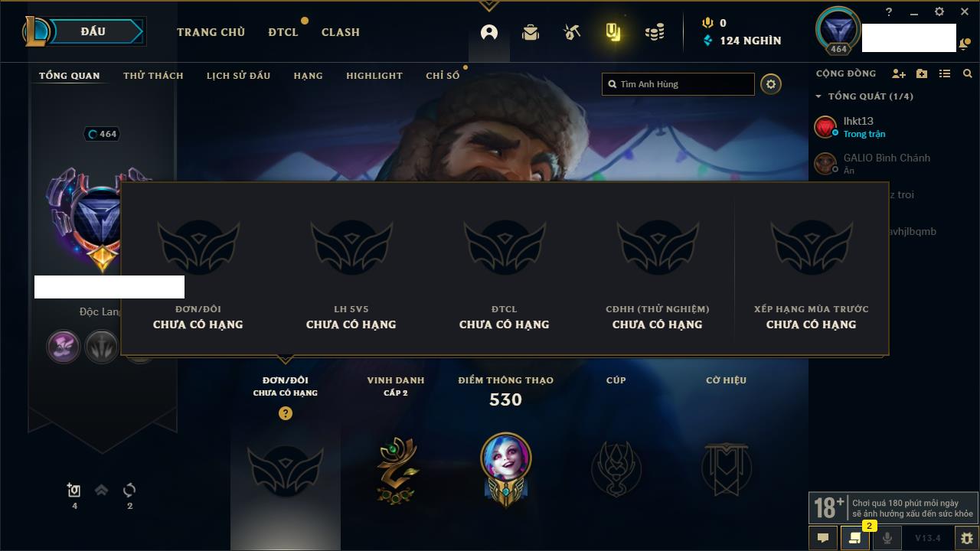
Task: Open the Store coins icon
Action: 655,32
